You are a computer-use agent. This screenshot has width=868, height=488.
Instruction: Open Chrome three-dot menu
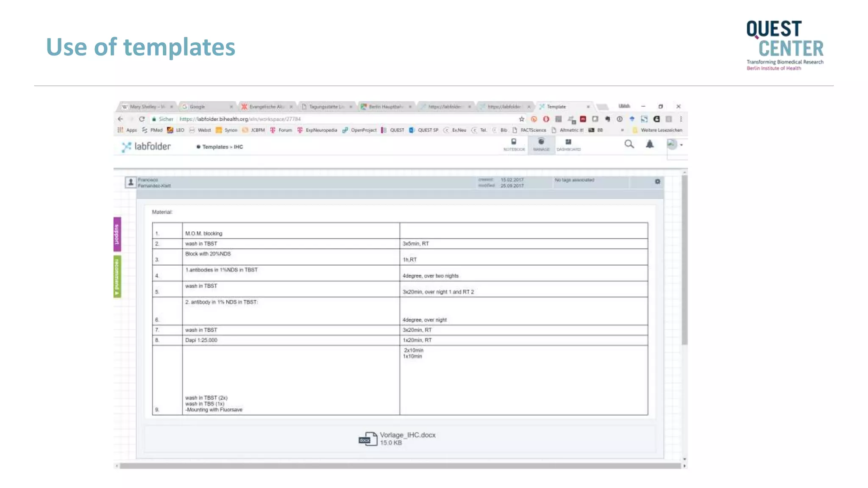681,119
